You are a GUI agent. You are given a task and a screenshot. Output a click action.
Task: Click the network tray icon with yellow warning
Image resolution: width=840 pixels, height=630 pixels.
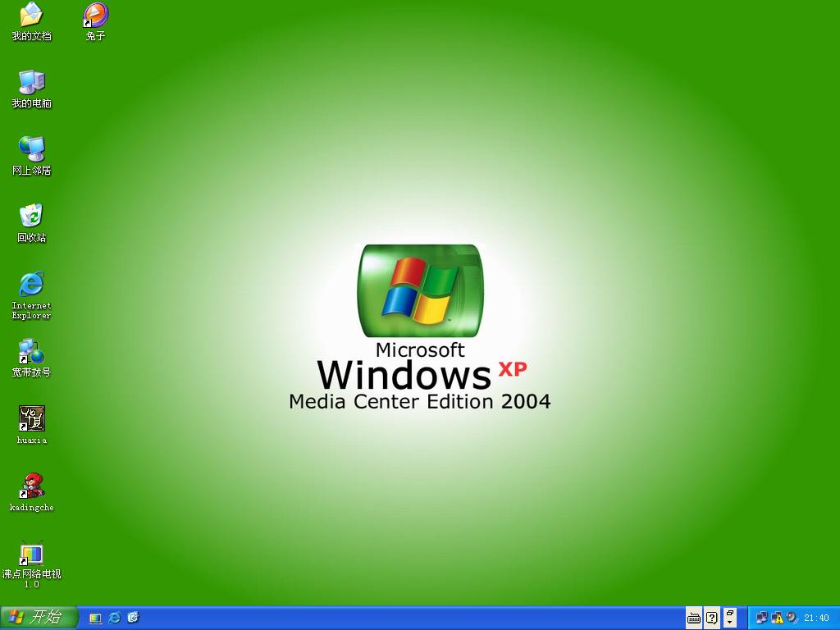point(777,618)
